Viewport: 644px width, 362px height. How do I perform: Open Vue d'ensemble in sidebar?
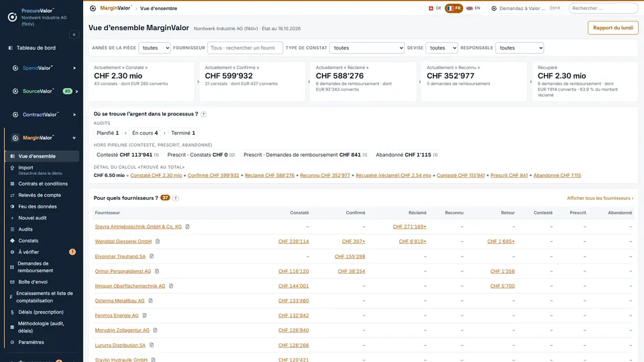point(42,156)
